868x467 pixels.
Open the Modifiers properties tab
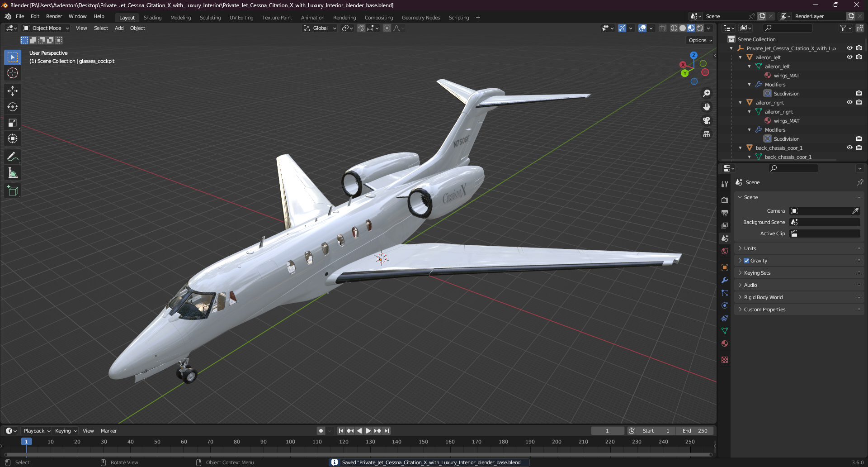[x=725, y=280]
